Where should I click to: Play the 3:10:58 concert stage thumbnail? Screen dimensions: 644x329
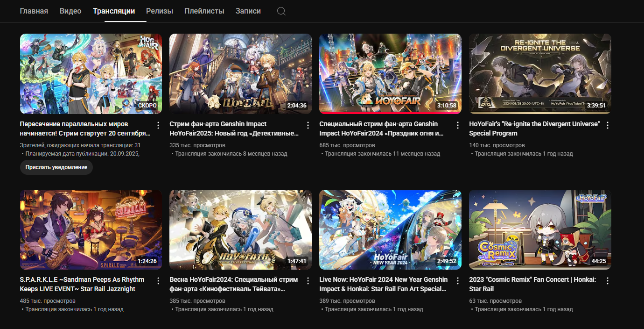[391, 74]
